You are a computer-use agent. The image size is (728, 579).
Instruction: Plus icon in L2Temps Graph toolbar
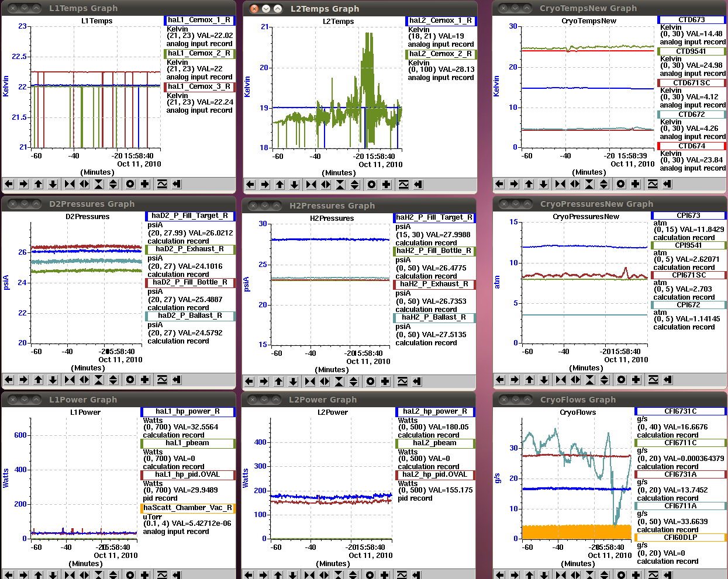pyautogui.click(x=387, y=185)
